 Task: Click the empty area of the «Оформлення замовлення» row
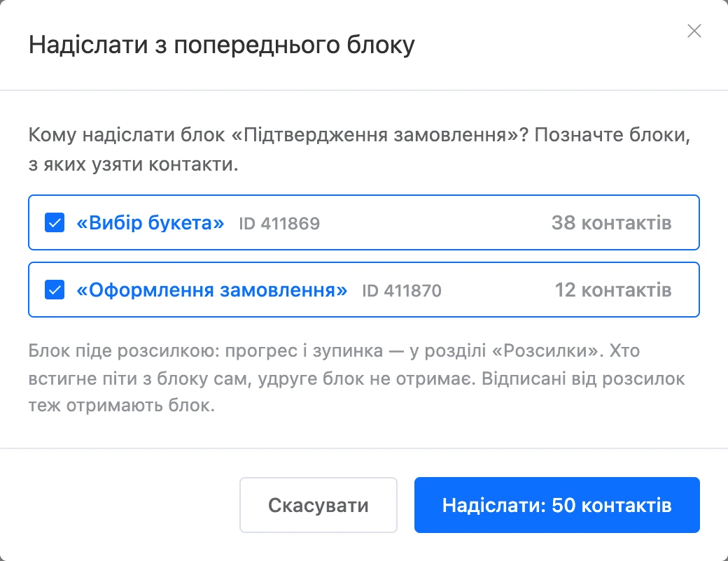pos(498,290)
